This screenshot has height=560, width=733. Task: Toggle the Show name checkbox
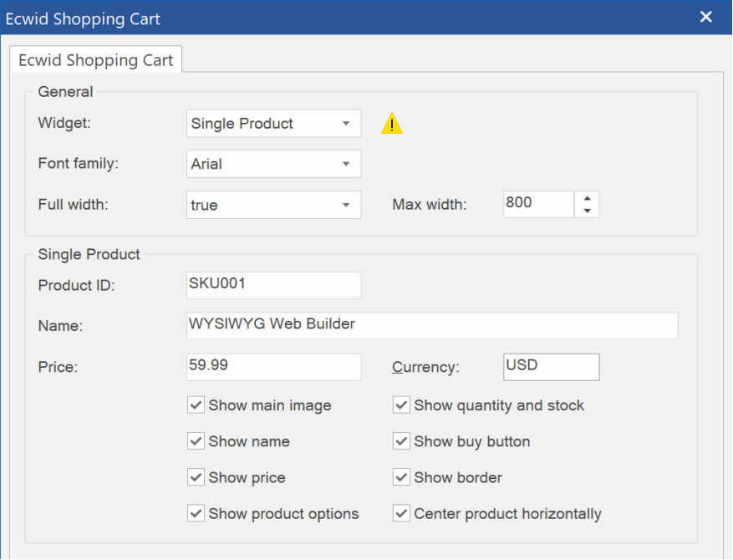[x=196, y=441]
